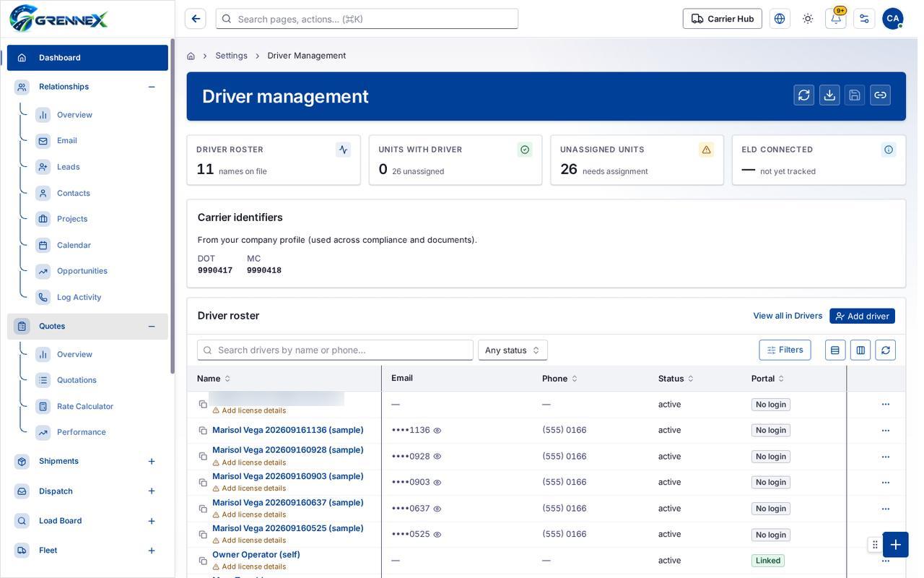
Task: Click the blue plus floating button
Action: coord(896,545)
